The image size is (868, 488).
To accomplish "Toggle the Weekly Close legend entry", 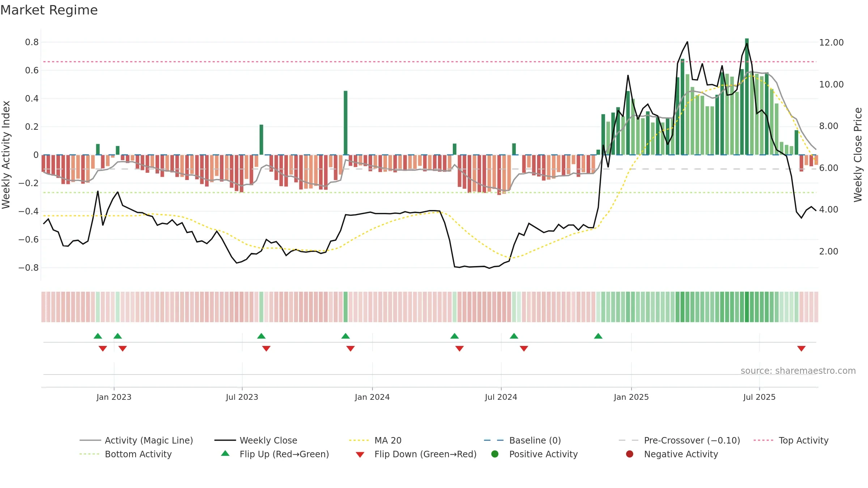I will [256, 440].
